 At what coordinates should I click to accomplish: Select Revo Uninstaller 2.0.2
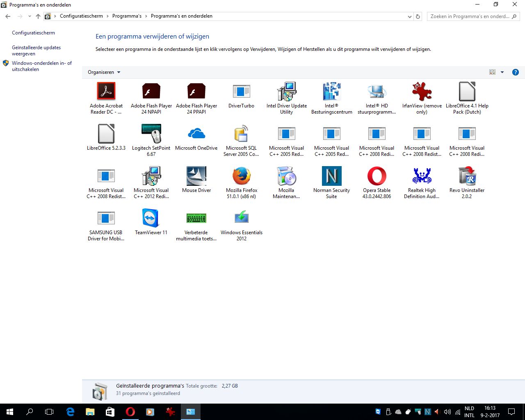pos(467,183)
